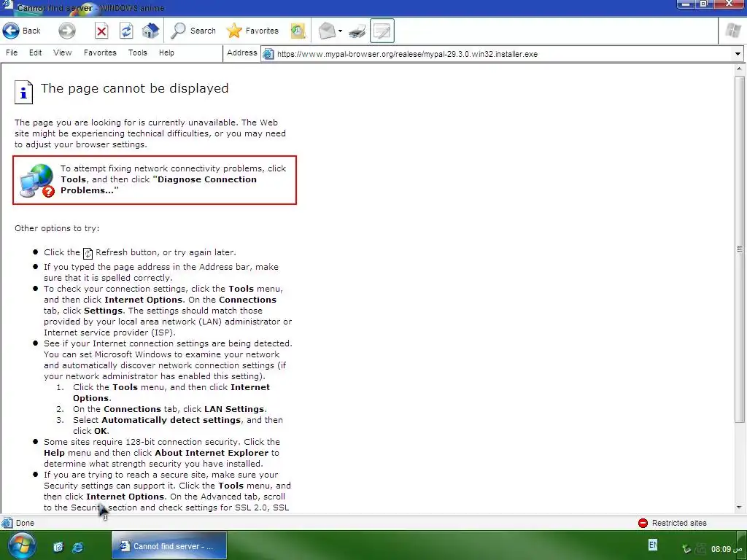Expand the Mail button dropdown arrow
747x560 pixels.
340,31
